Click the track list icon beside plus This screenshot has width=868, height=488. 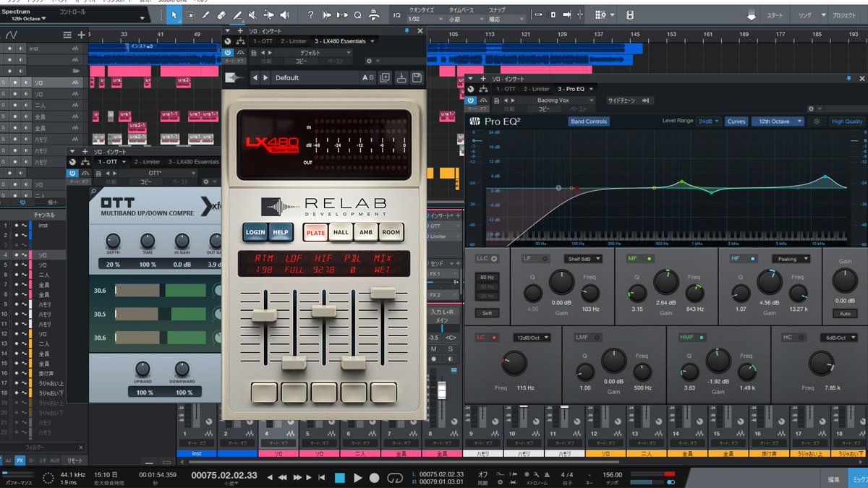click(67, 35)
